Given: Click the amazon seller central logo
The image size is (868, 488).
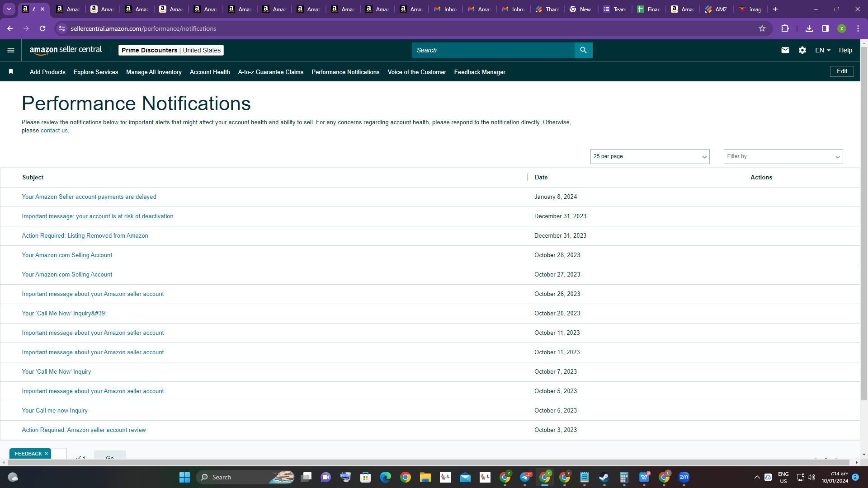Looking at the screenshot, I should pos(66,50).
